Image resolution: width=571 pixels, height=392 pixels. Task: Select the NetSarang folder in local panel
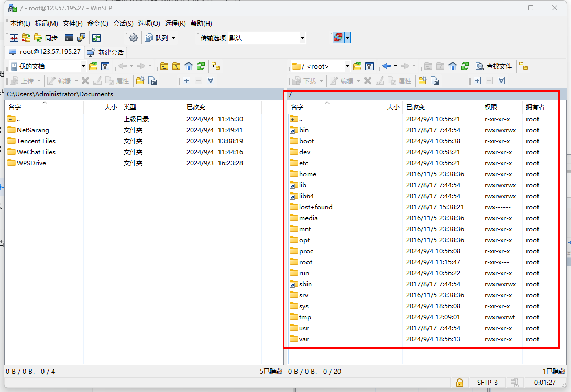[x=33, y=130]
